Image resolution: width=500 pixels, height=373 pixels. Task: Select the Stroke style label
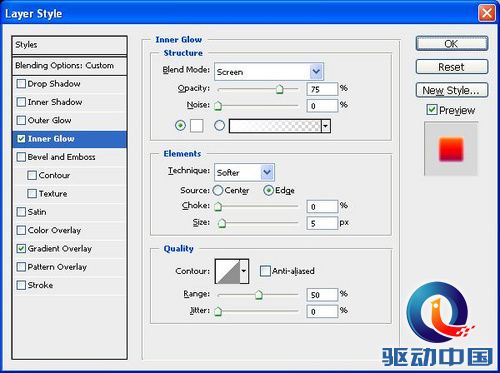pyautogui.click(x=40, y=285)
